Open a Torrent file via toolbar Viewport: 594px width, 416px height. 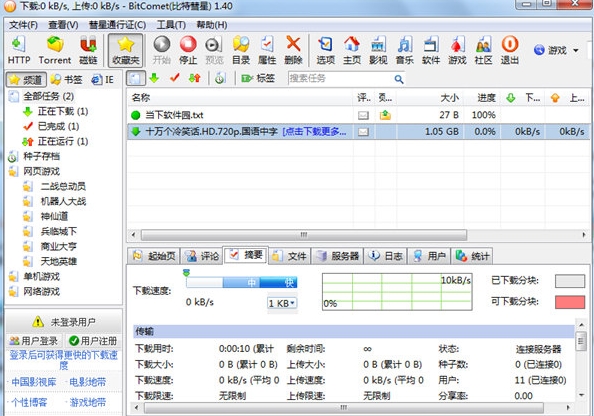click(55, 50)
